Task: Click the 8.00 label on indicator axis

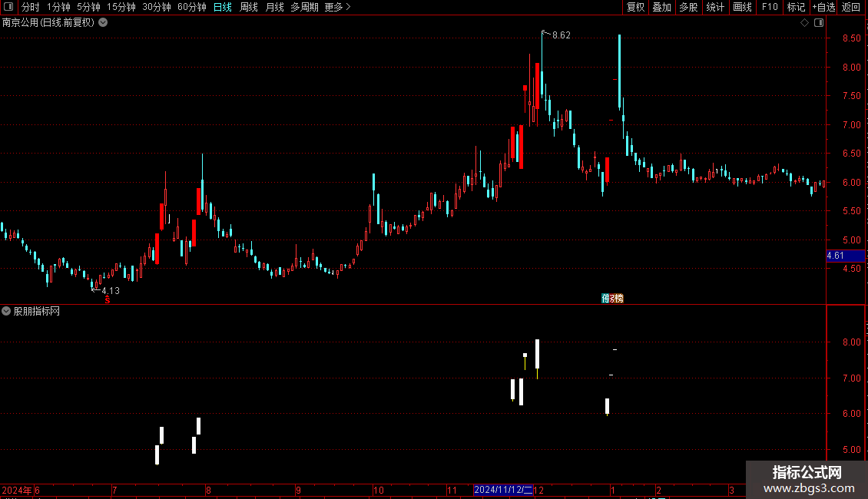Action: pyautogui.click(x=851, y=342)
